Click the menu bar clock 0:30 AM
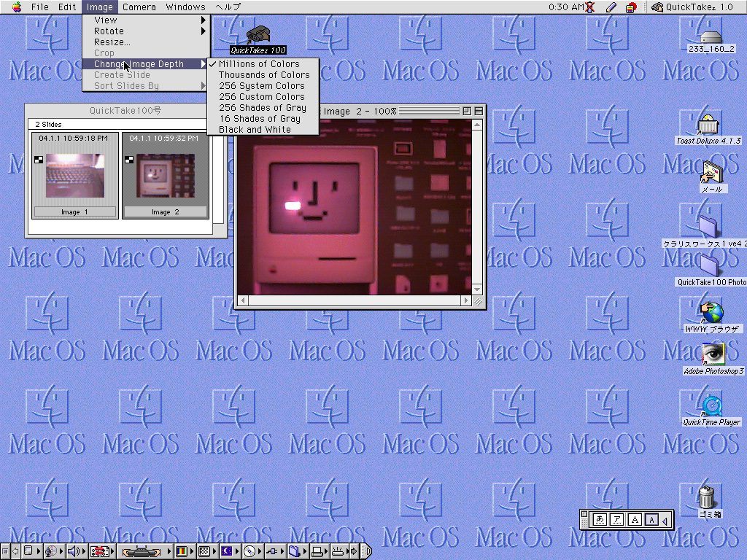 (x=566, y=7)
